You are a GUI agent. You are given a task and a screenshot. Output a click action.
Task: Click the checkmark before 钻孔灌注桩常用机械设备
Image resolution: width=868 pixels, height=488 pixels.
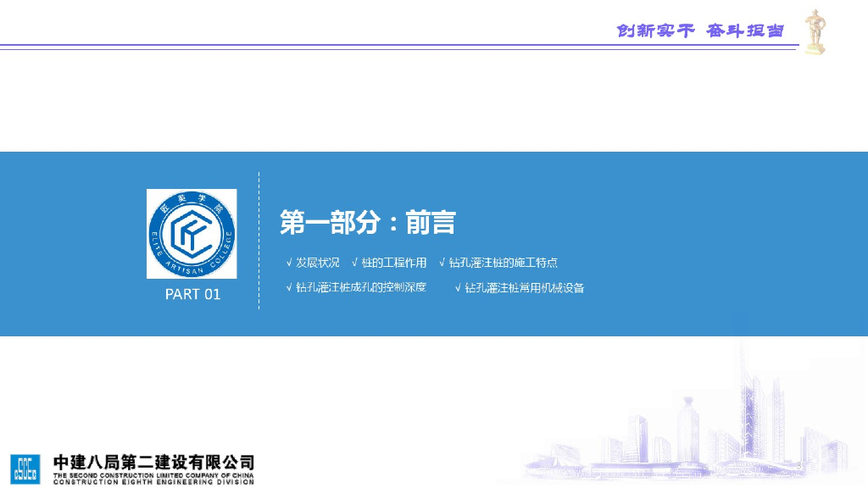459,288
